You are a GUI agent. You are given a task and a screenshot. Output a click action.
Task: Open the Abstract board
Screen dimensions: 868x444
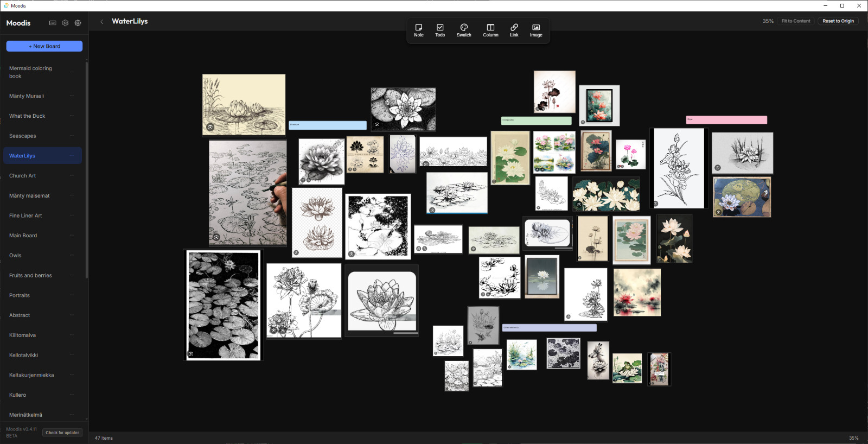point(42,315)
